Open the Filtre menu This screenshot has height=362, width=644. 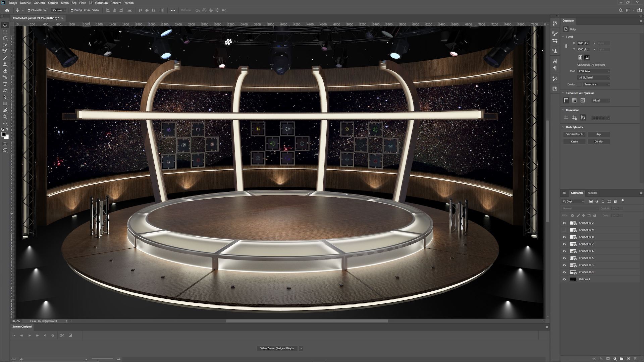(83, 3)
